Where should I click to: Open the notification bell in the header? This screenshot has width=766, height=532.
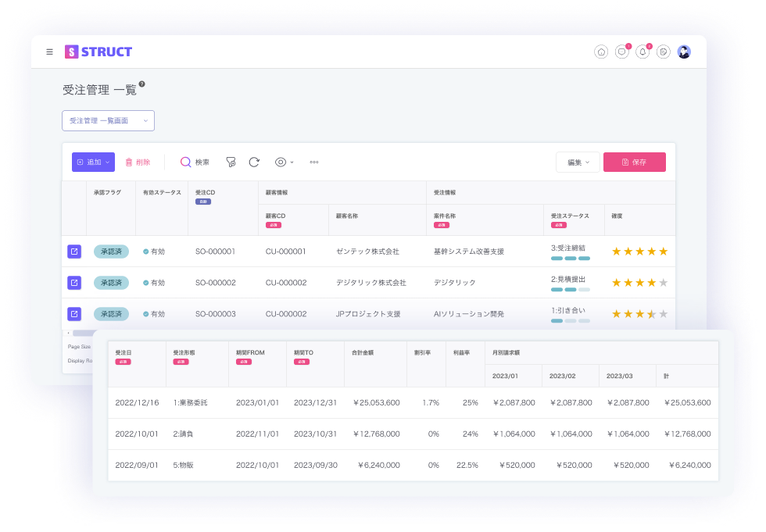[x=643, y=52]
